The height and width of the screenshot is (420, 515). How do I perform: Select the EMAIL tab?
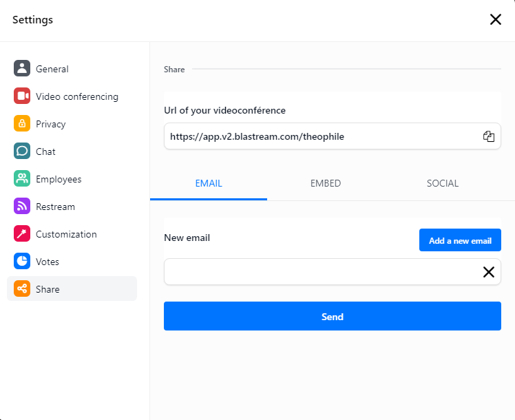tap(209, 183)
